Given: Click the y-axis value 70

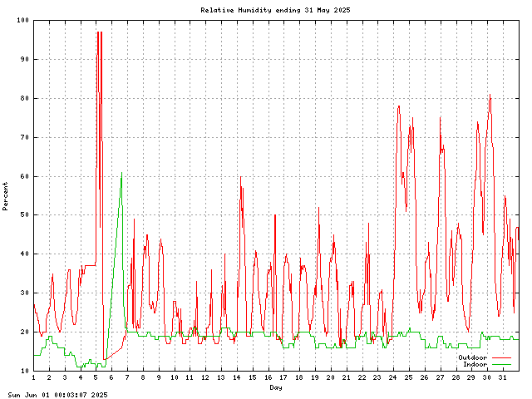Looking at the screenshot, I should tap(25, 137).
